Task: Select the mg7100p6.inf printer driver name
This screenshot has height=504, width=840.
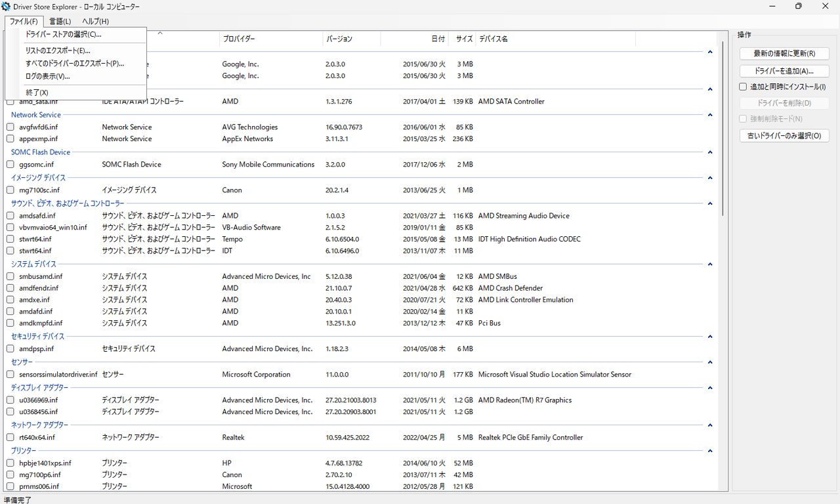Action: point(40,475)
